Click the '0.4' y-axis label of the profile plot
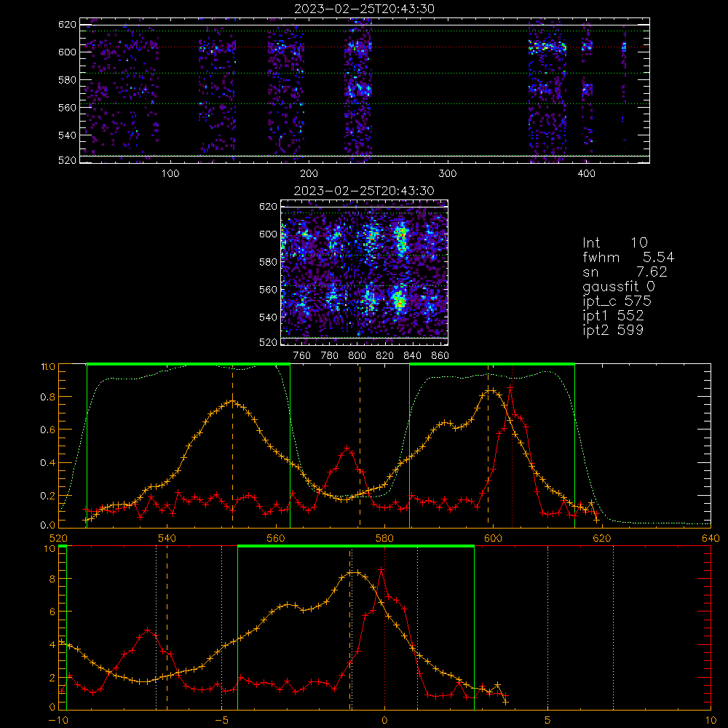This screenshot has width=728, height=728. click(47, 463)
